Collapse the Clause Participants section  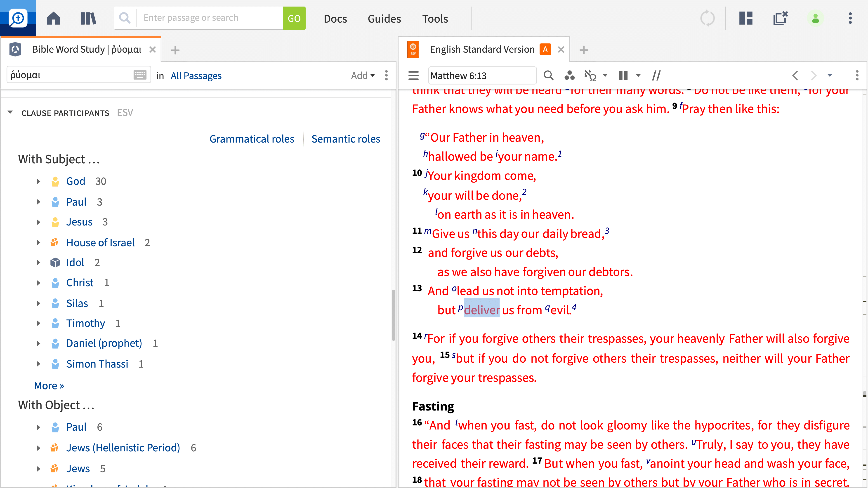pos(10,113)
